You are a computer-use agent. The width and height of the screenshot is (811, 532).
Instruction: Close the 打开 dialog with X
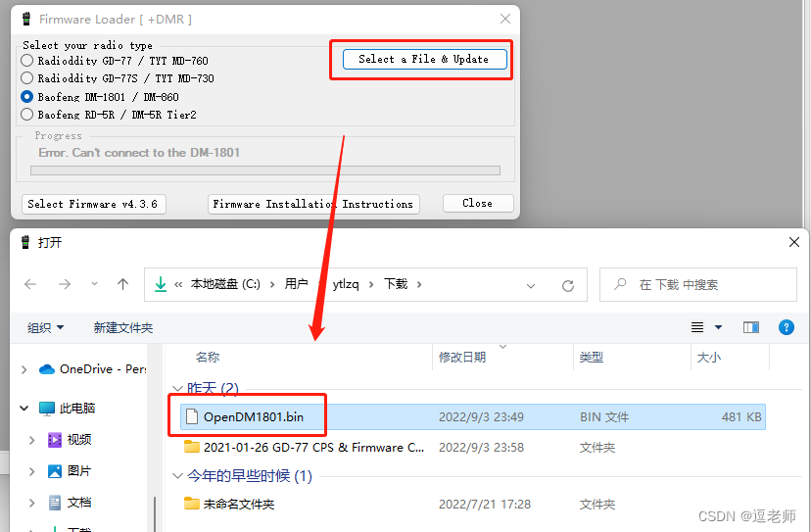tap(794, 242)
